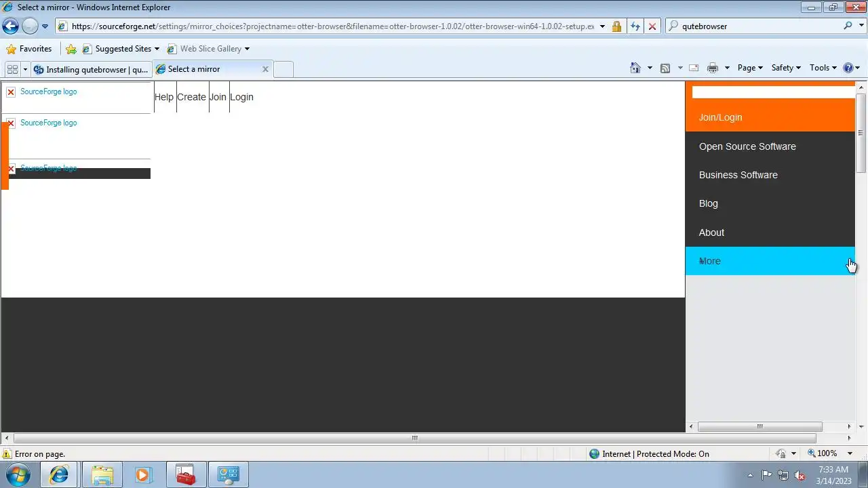This screenshot has width=868, height=488.
Task: Open Windows Media Player taskbar icon
Action: (143, 475)
